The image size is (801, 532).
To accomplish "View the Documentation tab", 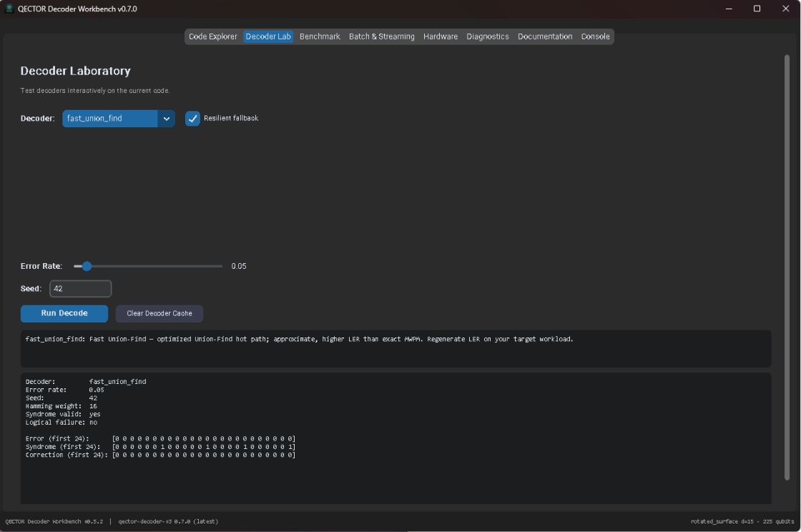I will coord(544,36).
